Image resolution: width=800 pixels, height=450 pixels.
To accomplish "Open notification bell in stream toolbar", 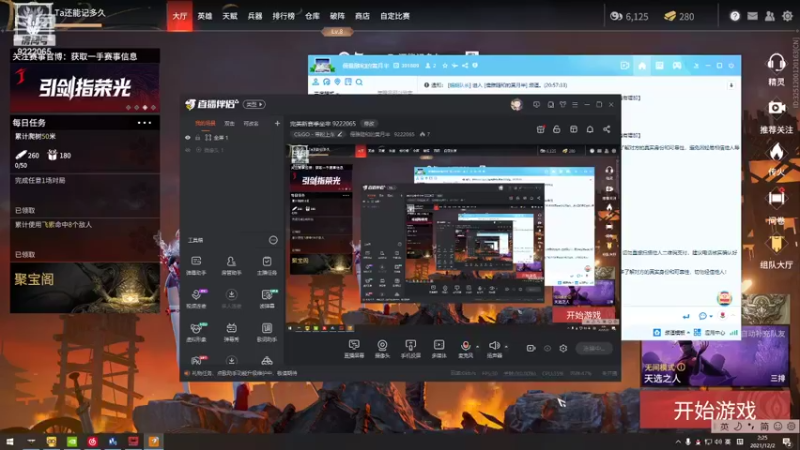I will (590, 130).
